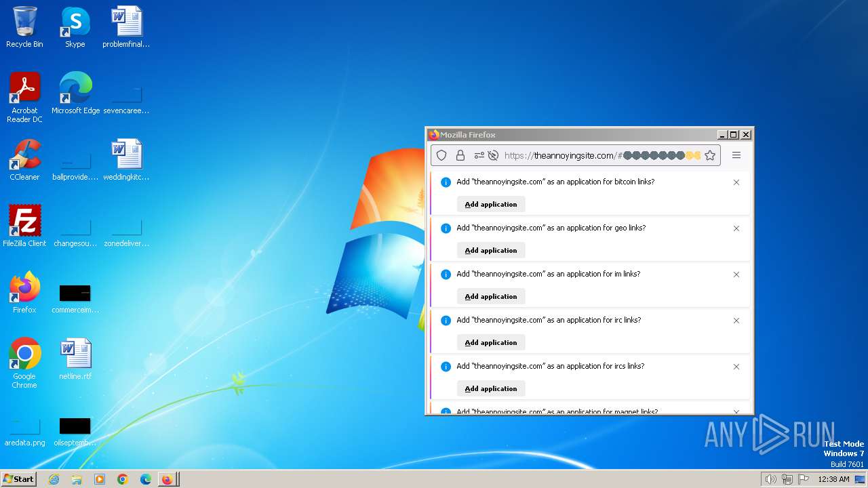Viewport: 868px width, 488px height.
Task: Dismiss the geo links notification
Action: click(x=736, y=228)
